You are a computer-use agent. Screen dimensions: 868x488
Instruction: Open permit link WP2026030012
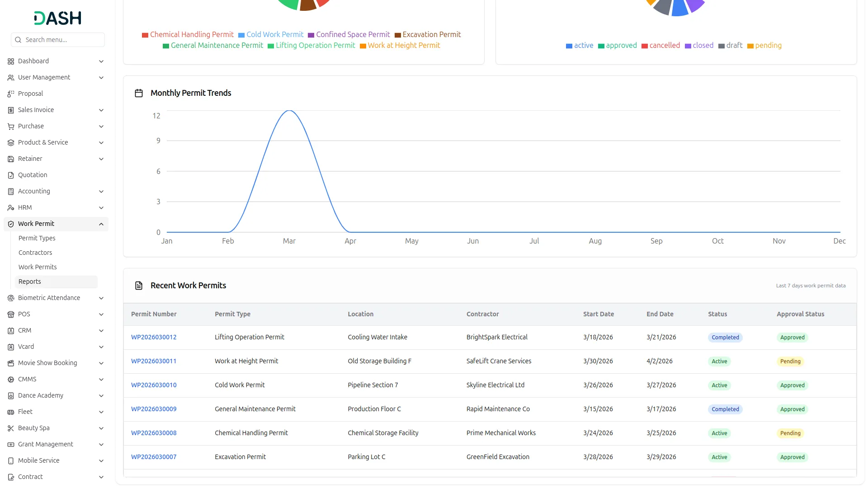tap(154, 337)
